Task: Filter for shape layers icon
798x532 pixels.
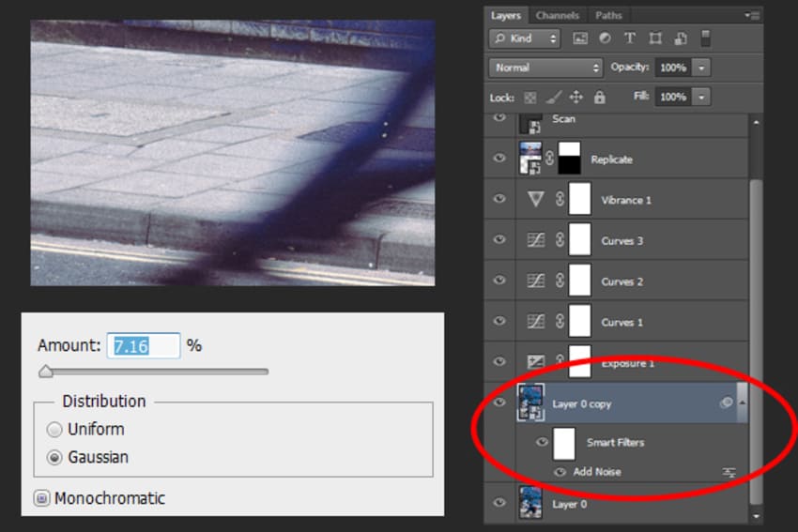Action: coord(655,38)
